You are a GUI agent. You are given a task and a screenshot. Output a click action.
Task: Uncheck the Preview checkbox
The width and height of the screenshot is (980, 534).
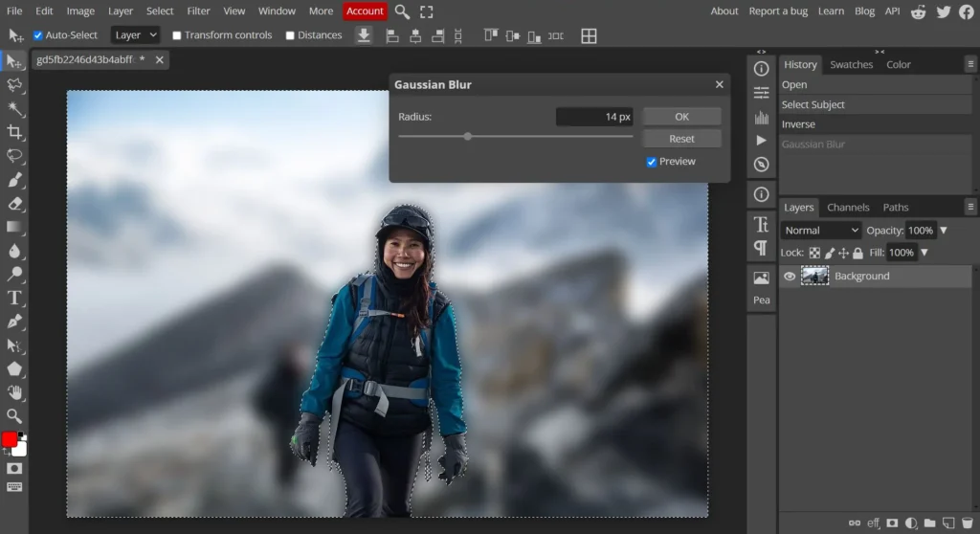coord(652,162)
